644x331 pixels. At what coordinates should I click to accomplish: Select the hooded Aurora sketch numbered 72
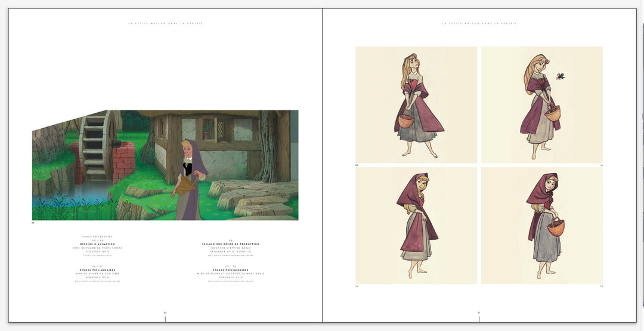[x=541, y=225]
